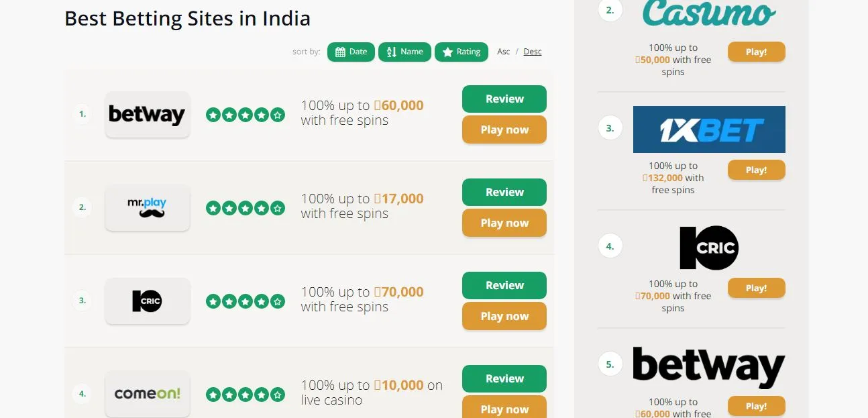Open Review for comeon!

[x=504, y=379]
